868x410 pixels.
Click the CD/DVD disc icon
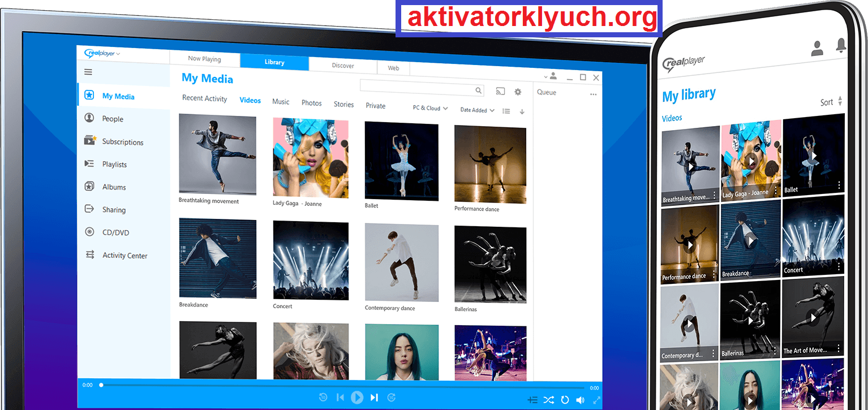89,231
